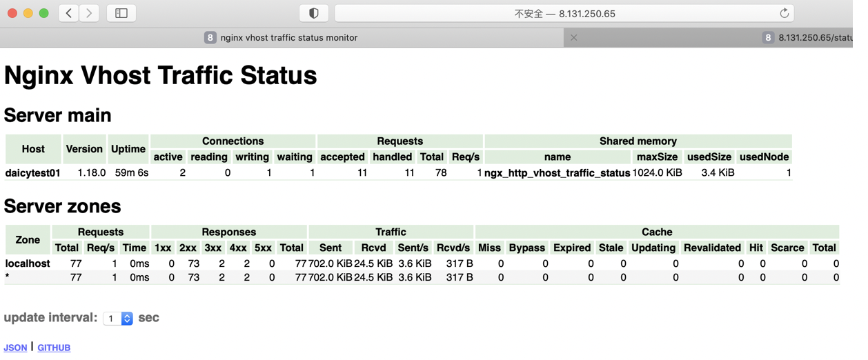Screen dimensions: 868x360
Task: Select ngx_http_vhost_traffic_status shared memory name
Action: click(x=558, y=173)
